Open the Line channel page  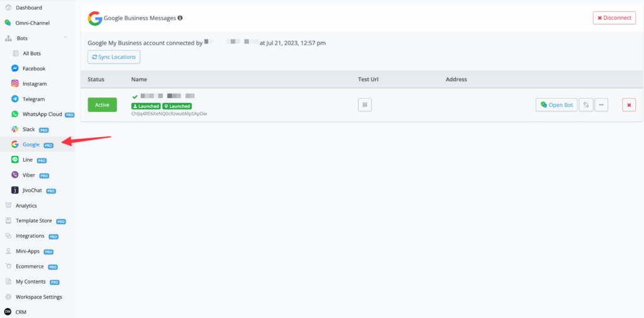pos(27,160)
